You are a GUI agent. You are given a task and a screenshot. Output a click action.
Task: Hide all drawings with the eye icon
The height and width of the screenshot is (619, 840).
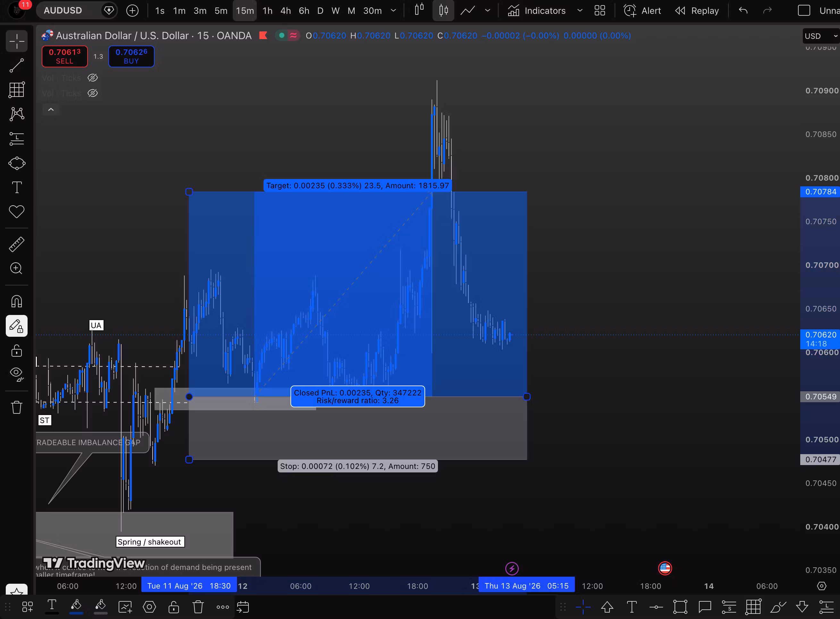16,374
